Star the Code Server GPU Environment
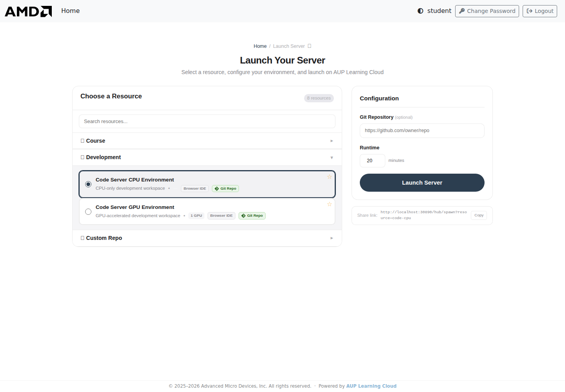The height and width of the screenshot is (392, 565). click(x=330, y=204)
